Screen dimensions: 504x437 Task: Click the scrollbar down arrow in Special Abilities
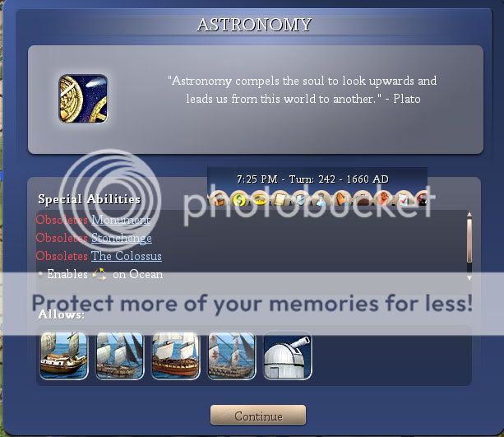coord(469,277)
